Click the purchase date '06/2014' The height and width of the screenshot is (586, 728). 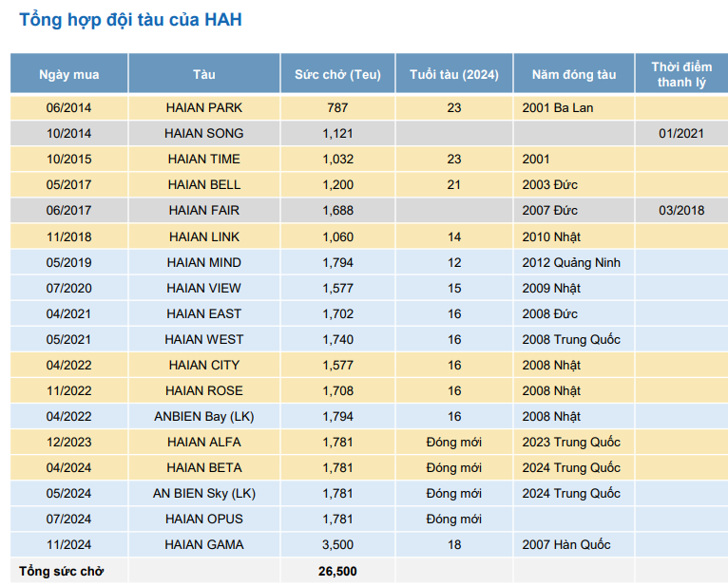click(68, 107)
